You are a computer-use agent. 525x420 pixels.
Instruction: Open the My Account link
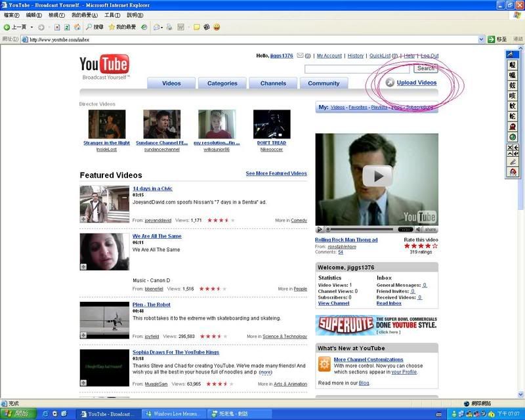(329, 56)
